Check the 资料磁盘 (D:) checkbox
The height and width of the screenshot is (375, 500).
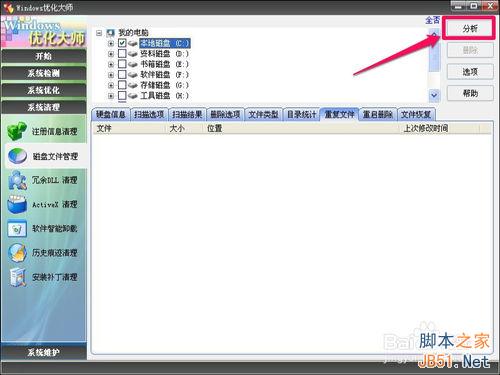(122, 53)
